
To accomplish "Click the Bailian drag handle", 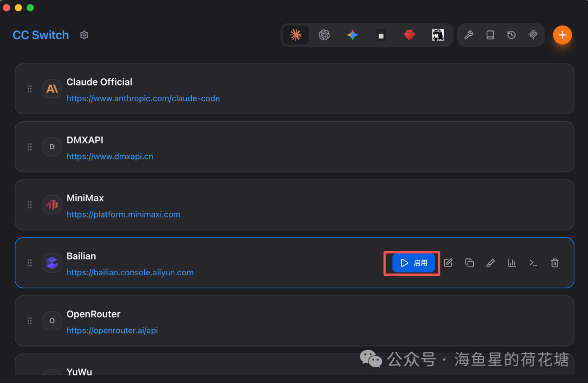I will click(29, 263).
